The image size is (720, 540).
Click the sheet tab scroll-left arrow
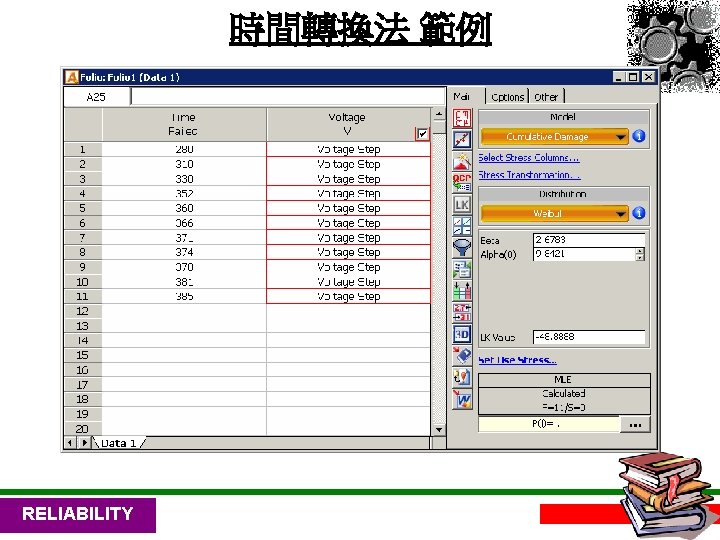[70, 443]
